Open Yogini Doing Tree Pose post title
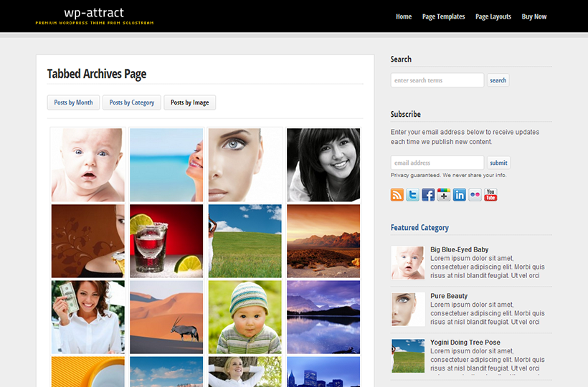588x387 pixels. click(465, 343)
